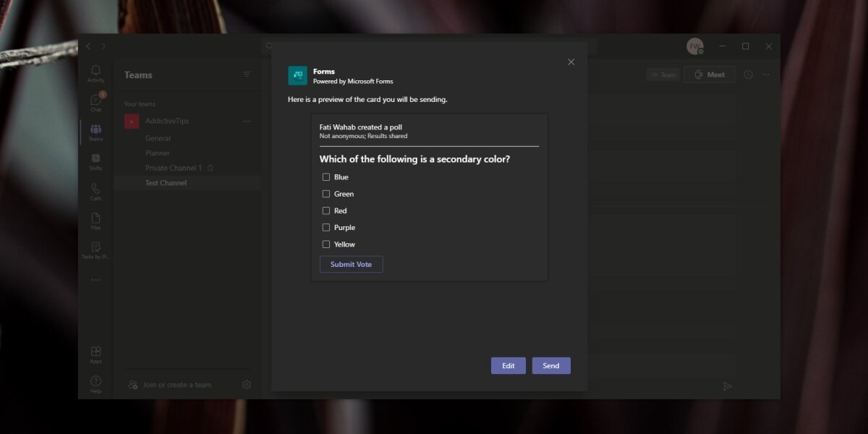Open more options for AddictiveTips team
The image size is (868, 434).
click(x=247, y=121)
